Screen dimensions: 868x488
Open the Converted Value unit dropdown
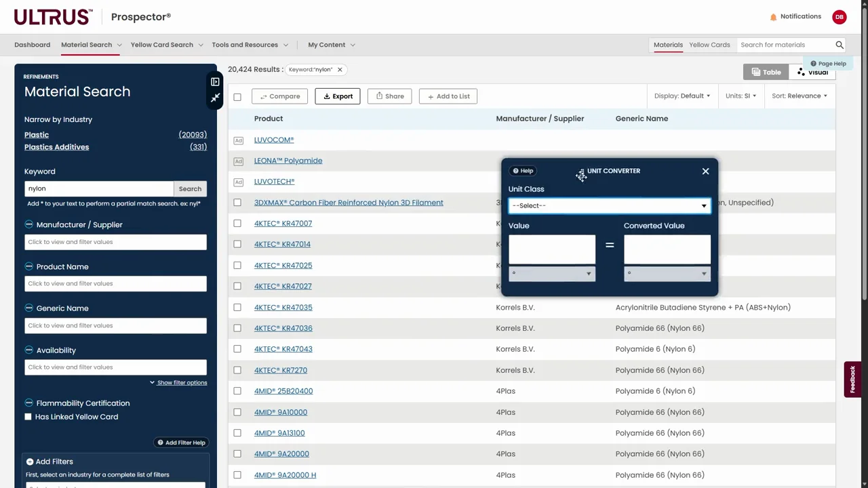[x=667, y=273]
